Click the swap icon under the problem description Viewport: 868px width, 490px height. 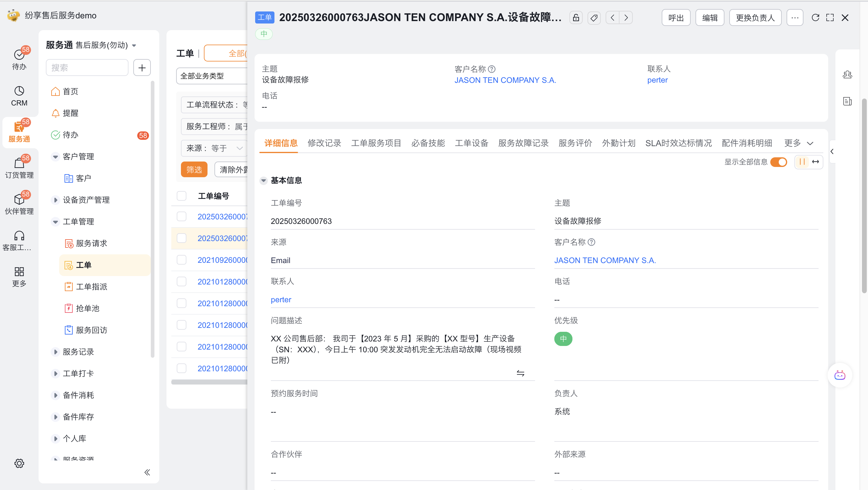[520, 373]
